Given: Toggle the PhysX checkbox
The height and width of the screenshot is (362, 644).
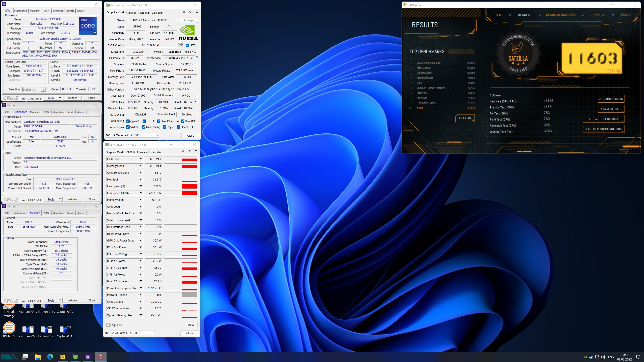Looking at the screenshot, I should pos(165,127).
